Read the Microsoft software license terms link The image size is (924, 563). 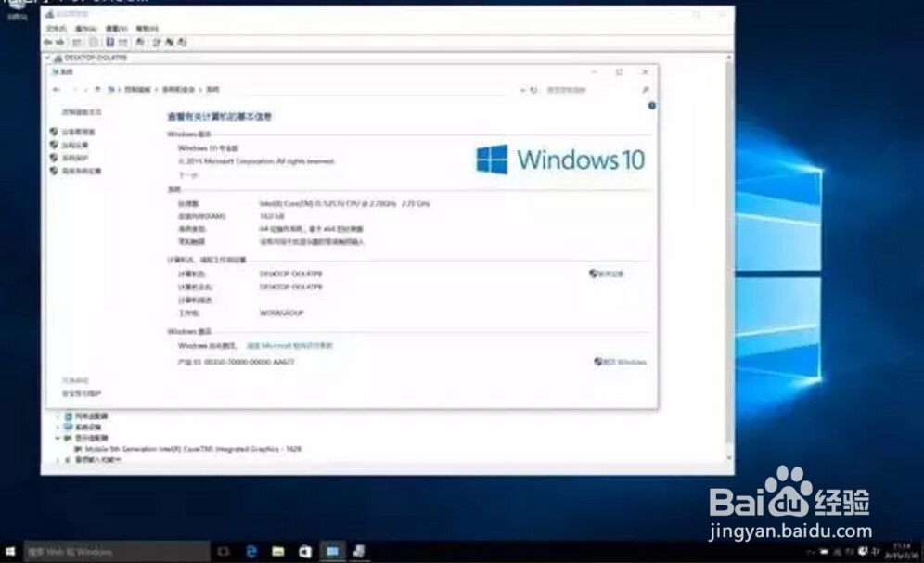point(289,346)
